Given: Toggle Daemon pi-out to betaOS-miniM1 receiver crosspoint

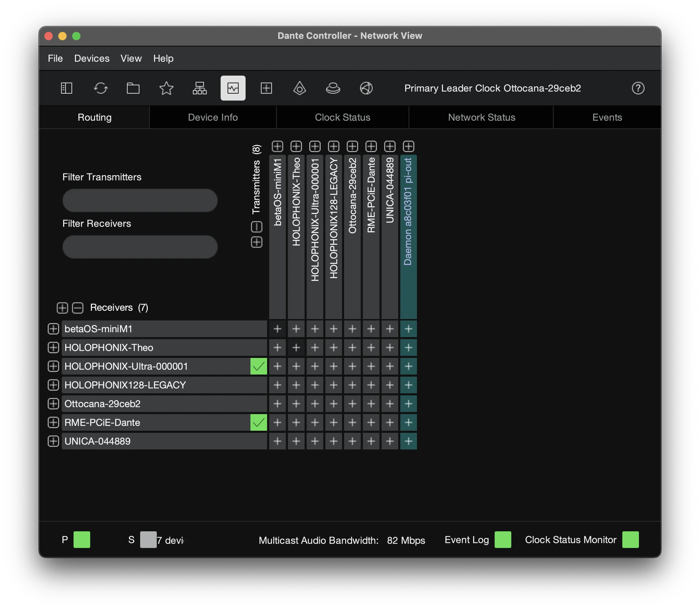Looking at the screenshot, I should pyautogui.click(x=409, y=329).
